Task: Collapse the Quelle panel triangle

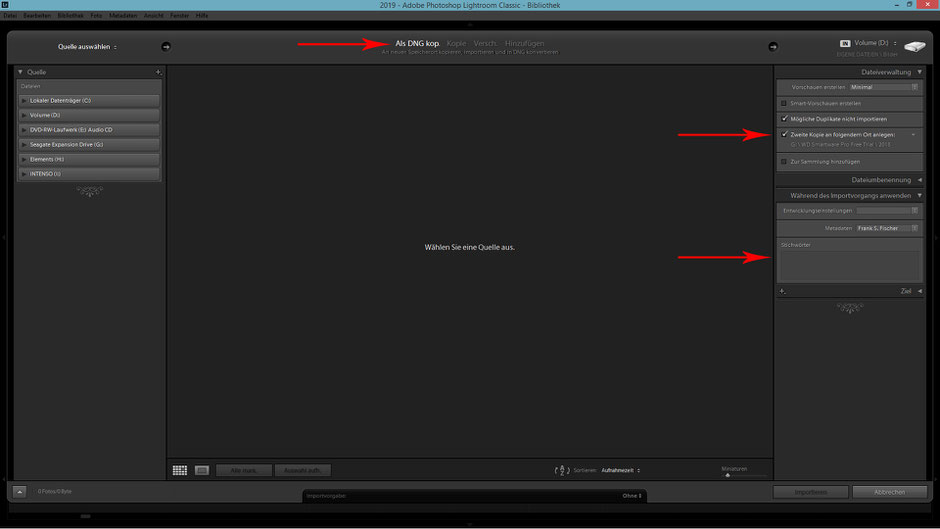Action: 20,72
